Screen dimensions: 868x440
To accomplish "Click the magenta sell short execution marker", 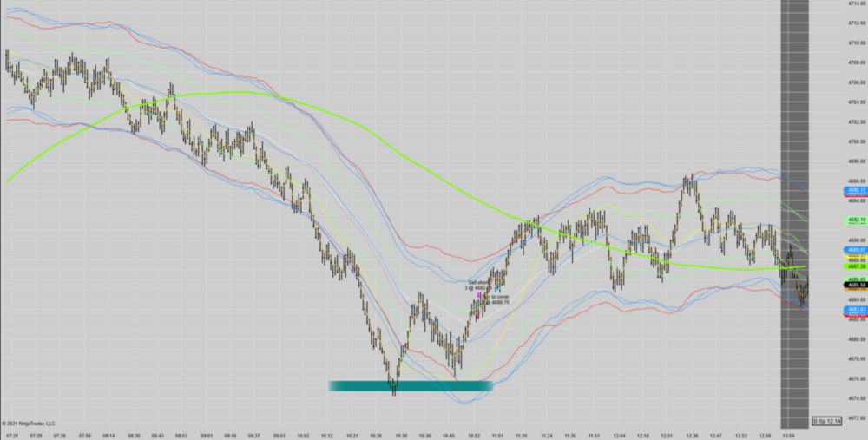I will (479, 296).
